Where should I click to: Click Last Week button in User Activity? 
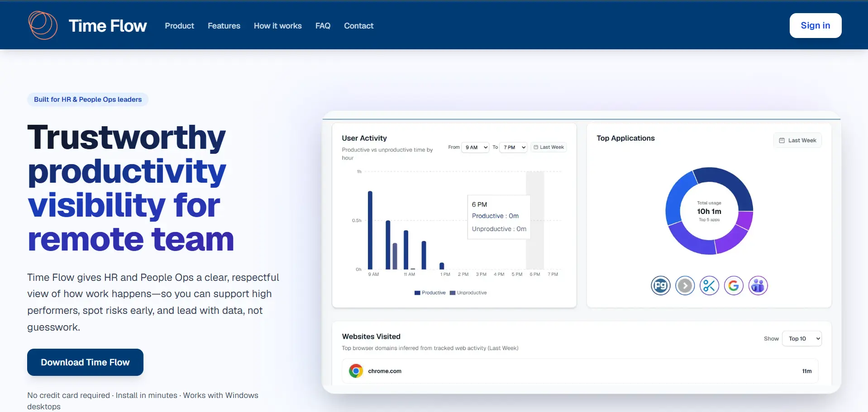click(548, 147)
